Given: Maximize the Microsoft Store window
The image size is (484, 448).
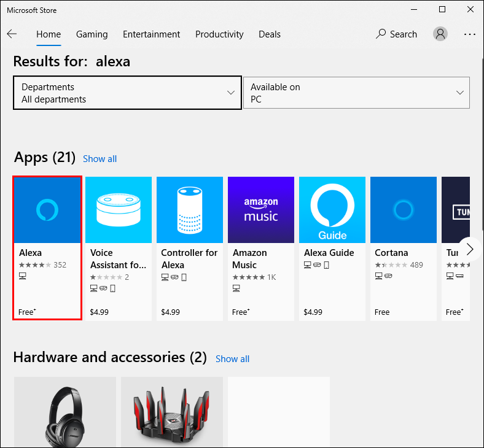Looking at the screenshot, I should (442, 10).
